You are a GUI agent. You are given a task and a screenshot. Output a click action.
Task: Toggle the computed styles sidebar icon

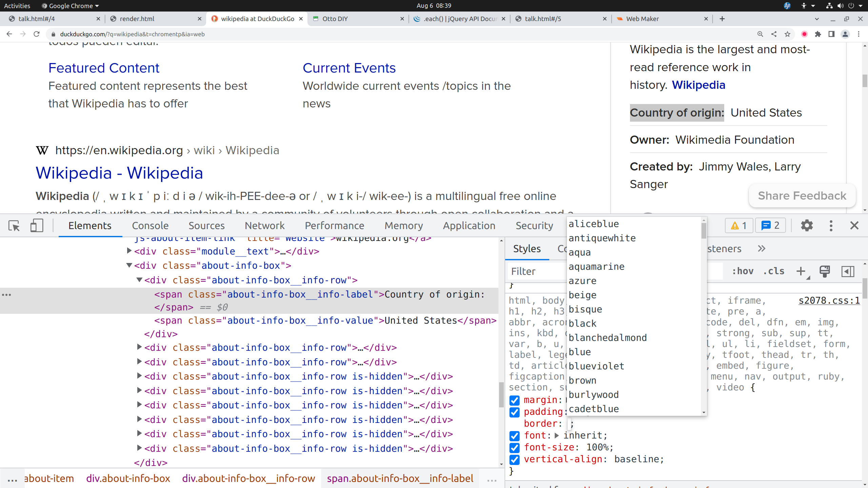click(848, 271)
